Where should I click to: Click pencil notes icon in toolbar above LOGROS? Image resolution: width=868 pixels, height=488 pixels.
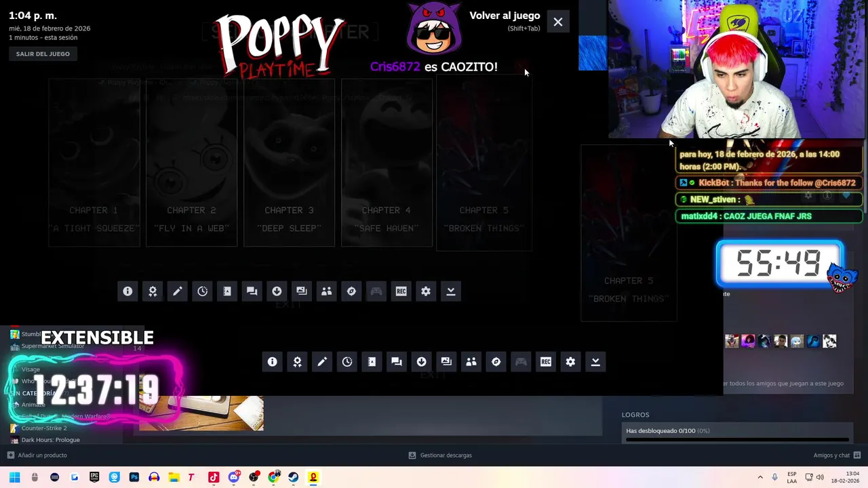(x=322, y=362)
